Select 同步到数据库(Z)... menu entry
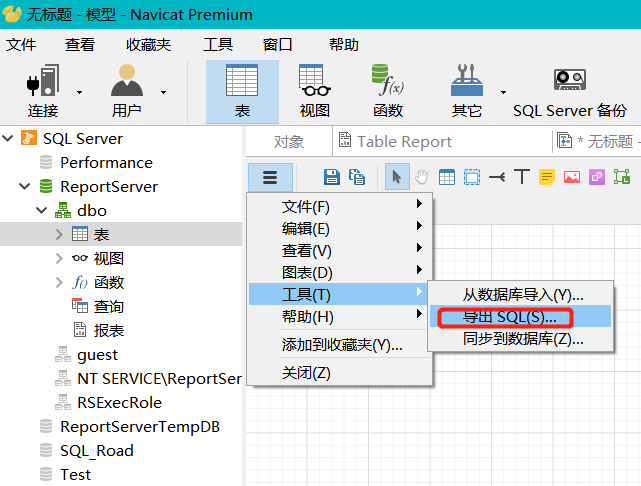Viewport: 641px width, 486px height. click(x=522, y=339)
